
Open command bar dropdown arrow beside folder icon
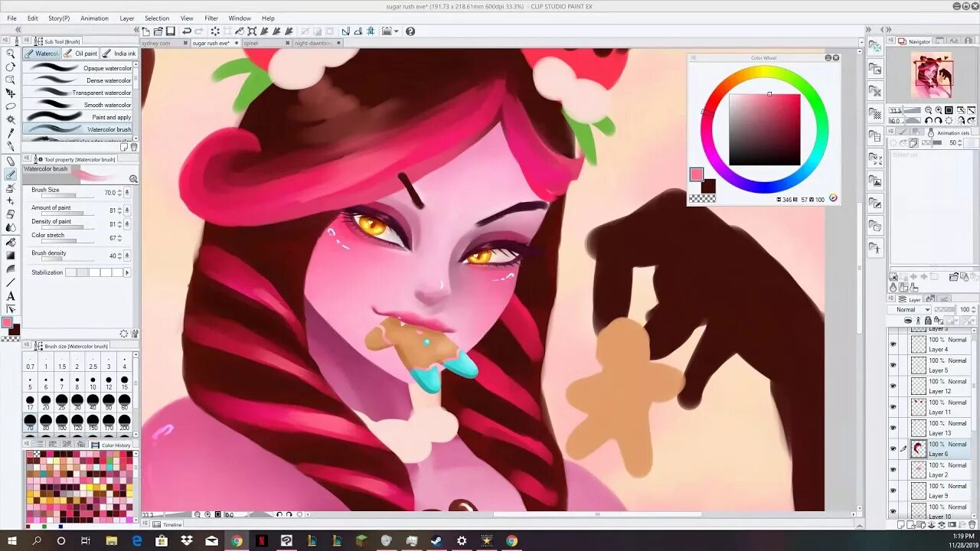397,31
